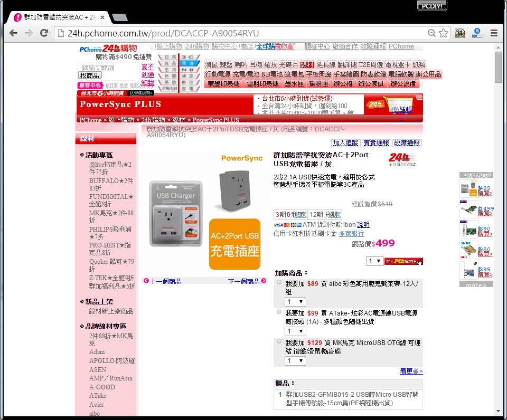Select the 噴墨印表機 category tab
507x420 pixels.
point(224,84)
